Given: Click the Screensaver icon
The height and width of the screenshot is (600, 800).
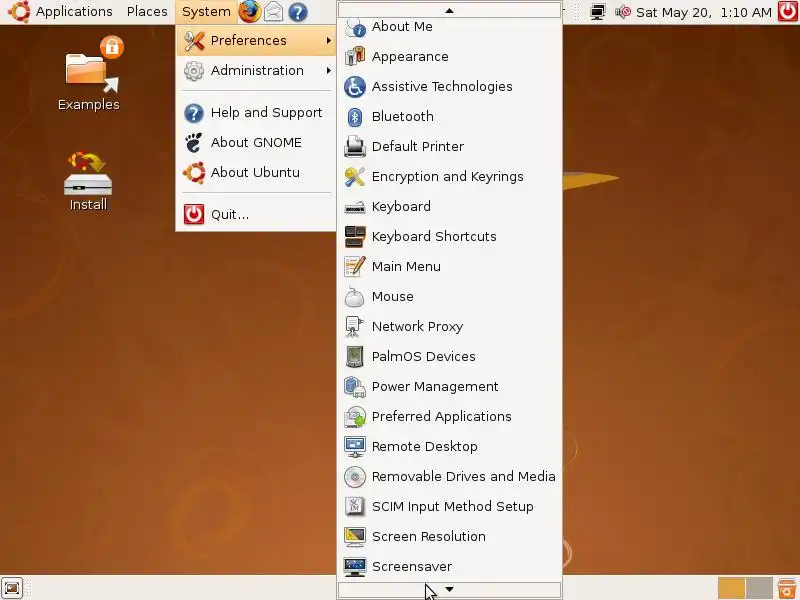Looking at the screenshot, I should (x=355, y=567).
